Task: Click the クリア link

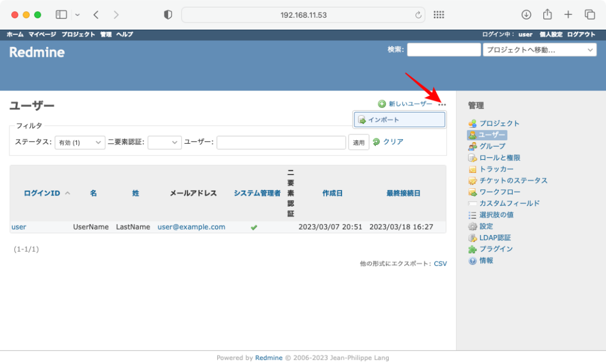Action: pyautogui.click(x=393, y=142)
